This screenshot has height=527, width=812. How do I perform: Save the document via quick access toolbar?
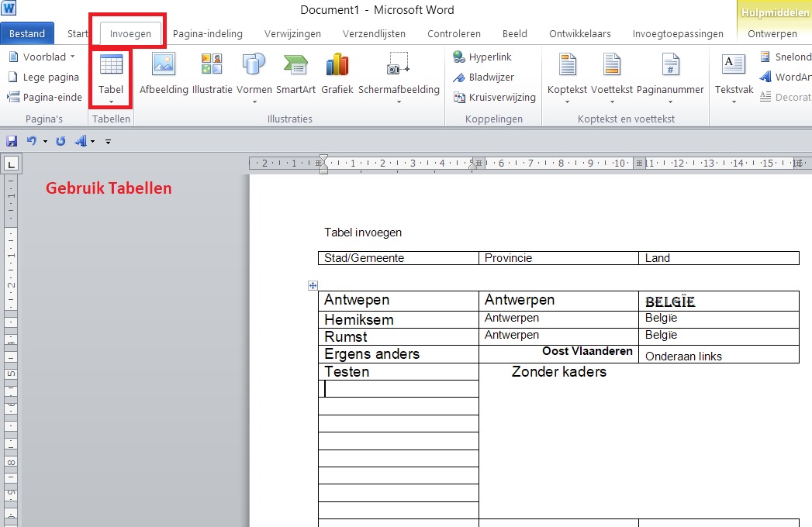12,141
